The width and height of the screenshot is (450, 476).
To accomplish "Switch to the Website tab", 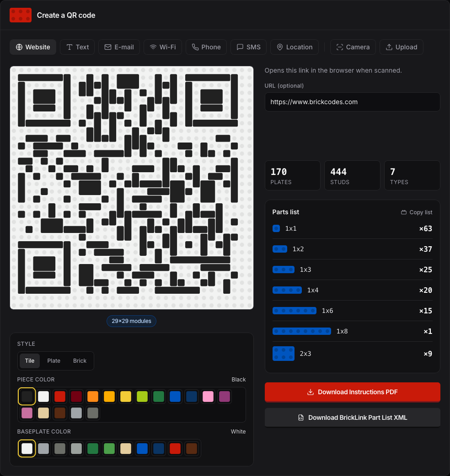I will [33, 47].
